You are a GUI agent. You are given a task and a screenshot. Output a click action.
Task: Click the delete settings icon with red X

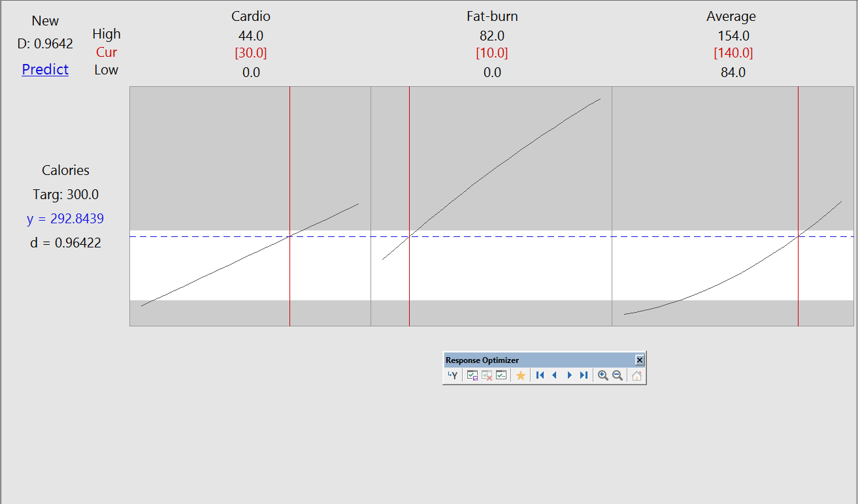tap(487, 375)
